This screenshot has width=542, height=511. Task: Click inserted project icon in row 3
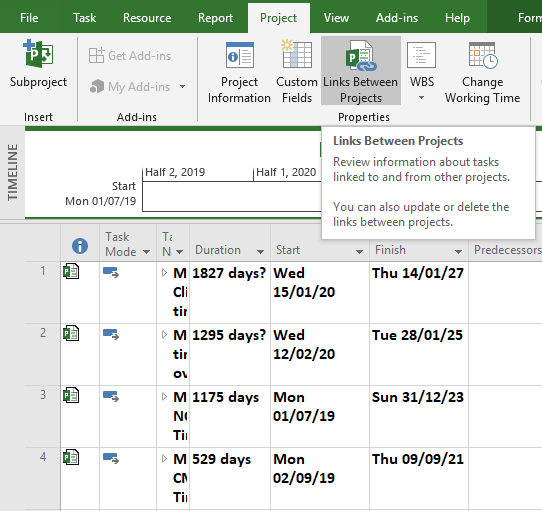[71, 395]
